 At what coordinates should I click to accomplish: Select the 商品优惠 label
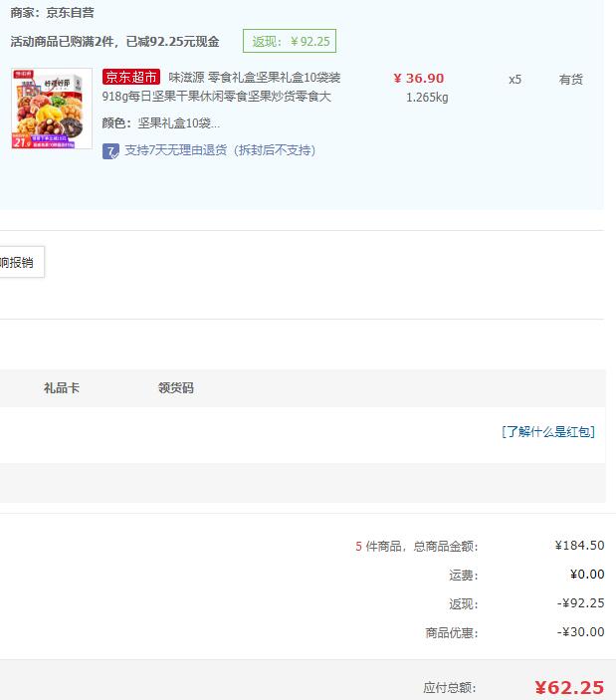click(x=452, y=633)
